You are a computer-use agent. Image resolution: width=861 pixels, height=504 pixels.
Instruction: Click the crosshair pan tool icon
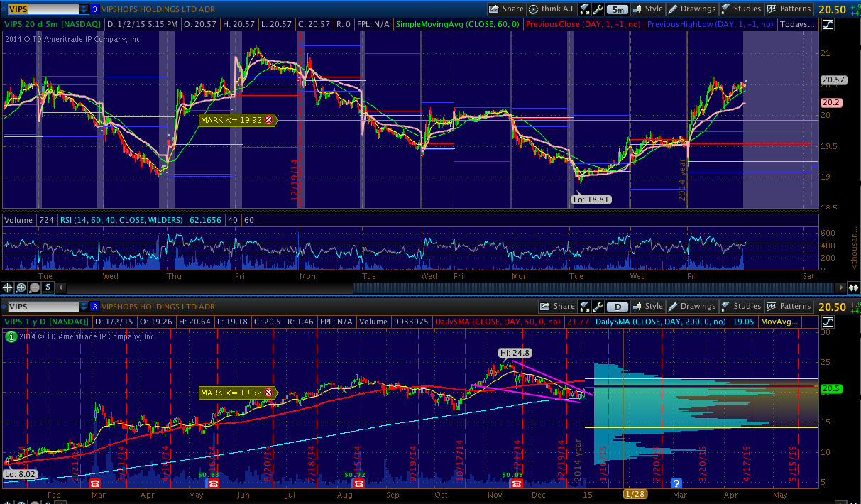pyautogui.click(x=9, y=287)
